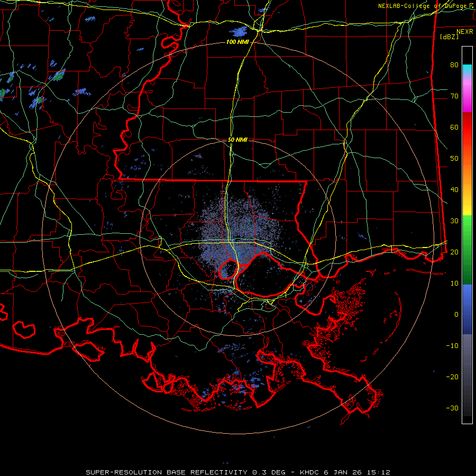This screenshot has height=476, width=476.
Task: Click the blue band of the color bar
Action: point(467,309)
